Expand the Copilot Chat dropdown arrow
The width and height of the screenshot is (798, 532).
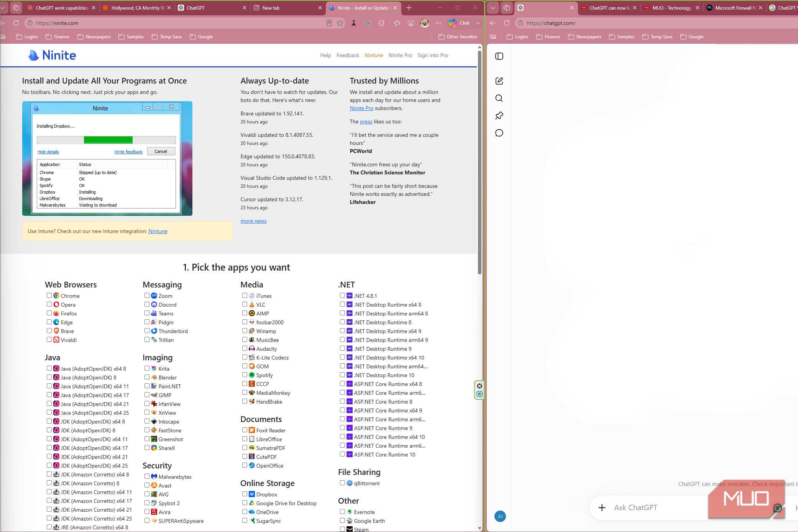click(x=478, y=23)
